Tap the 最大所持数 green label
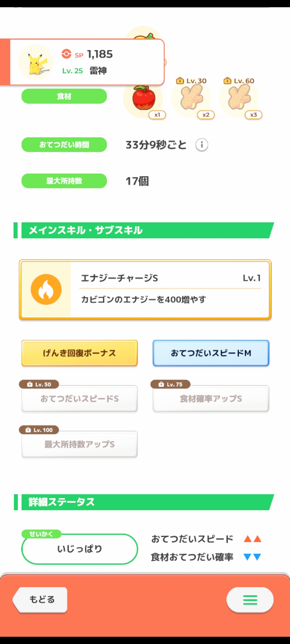290x644 pixels. (x=64, y=181)
